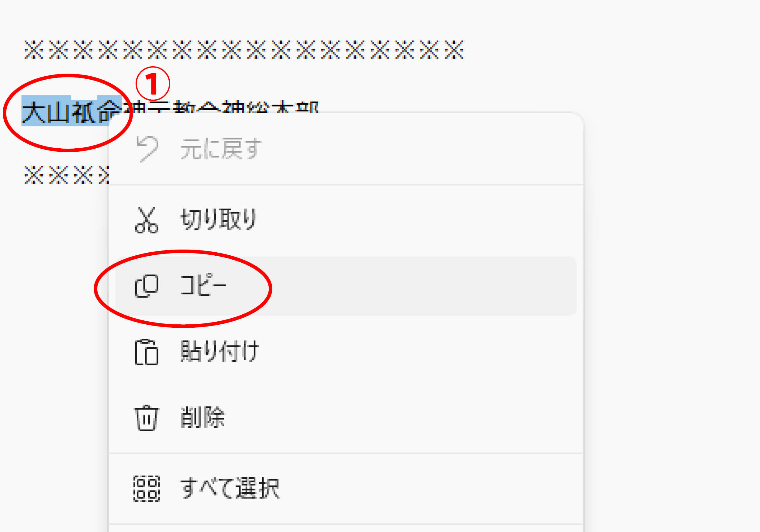Click the trash can icon for 削除
760x532 pixels.
click(146, 418)
